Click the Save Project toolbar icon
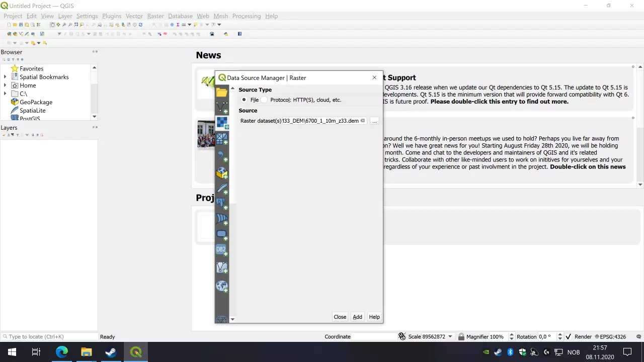 click(21, 25)
